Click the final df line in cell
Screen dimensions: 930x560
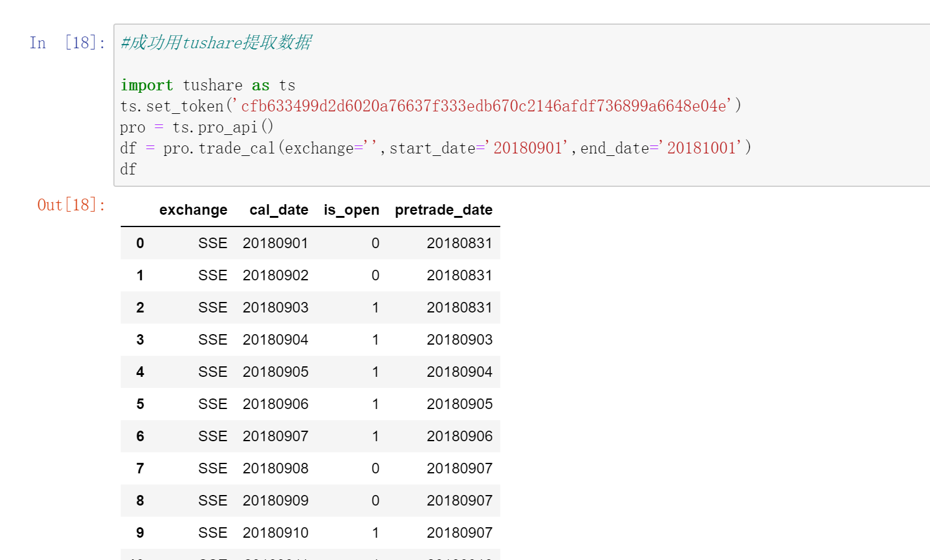tap(128, 170)
